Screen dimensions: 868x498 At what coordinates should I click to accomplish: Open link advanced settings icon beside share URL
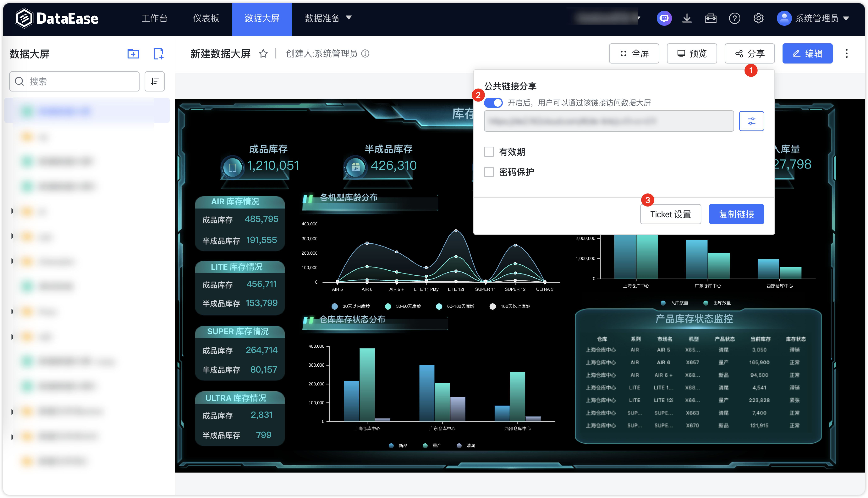[751, 121]
